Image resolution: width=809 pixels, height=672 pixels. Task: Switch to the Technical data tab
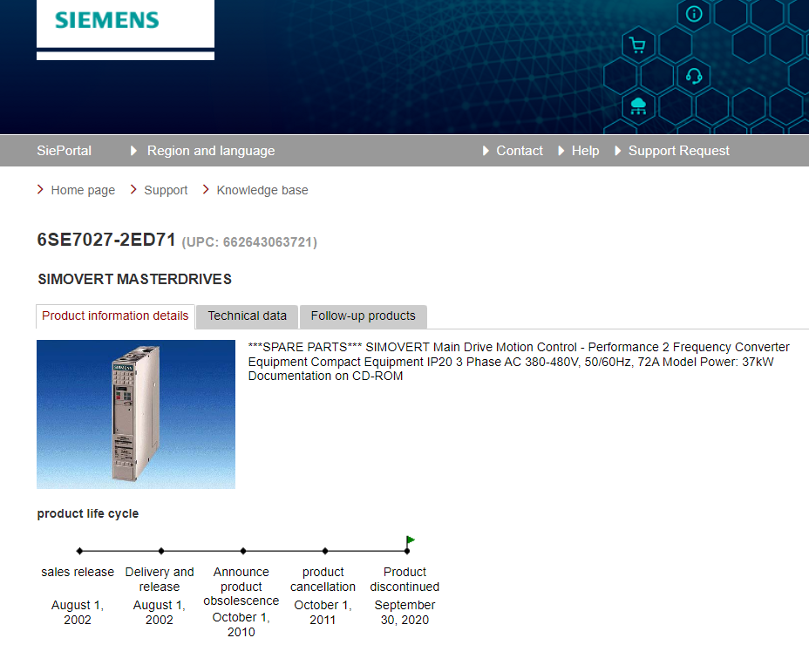[x=247, y=316]
